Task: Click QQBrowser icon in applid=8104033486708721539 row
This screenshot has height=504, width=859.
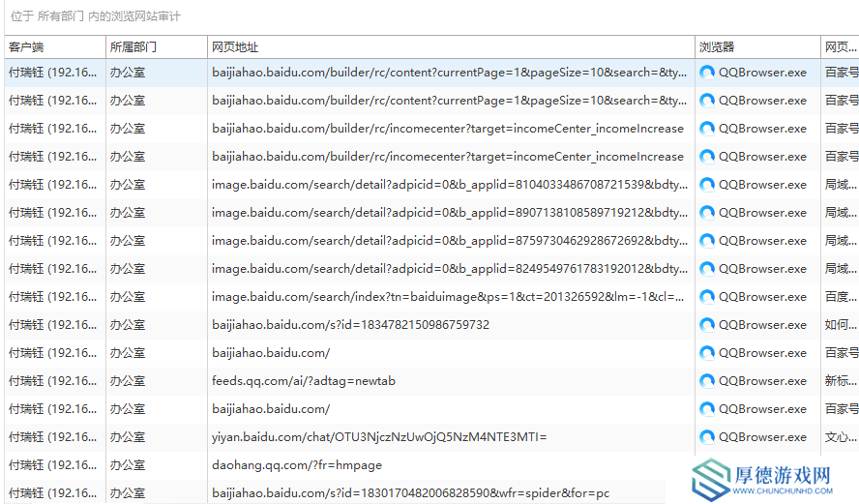Action: (707, 185)
